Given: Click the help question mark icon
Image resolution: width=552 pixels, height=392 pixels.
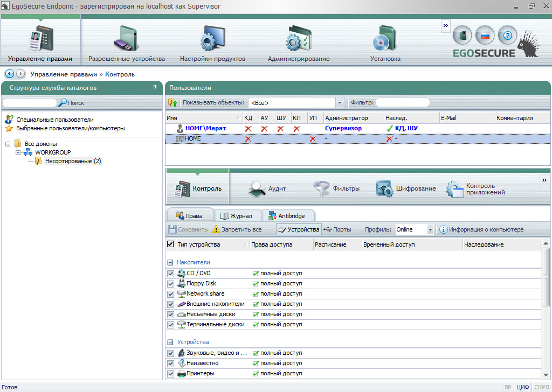Looking at the screenshot, I should tap(507, 36).
